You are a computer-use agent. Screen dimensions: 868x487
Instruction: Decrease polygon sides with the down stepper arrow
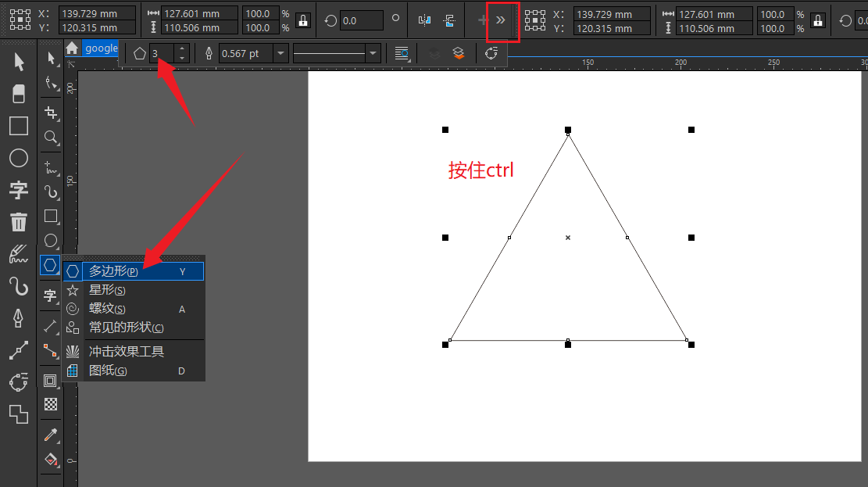coord(182,58)
